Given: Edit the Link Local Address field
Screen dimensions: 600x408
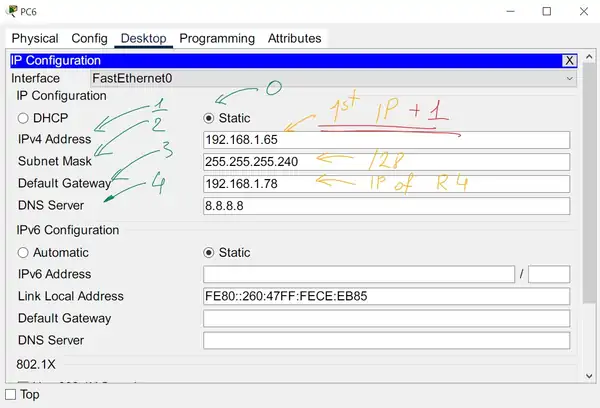Looking at the screenshot, I should [386, 296].
